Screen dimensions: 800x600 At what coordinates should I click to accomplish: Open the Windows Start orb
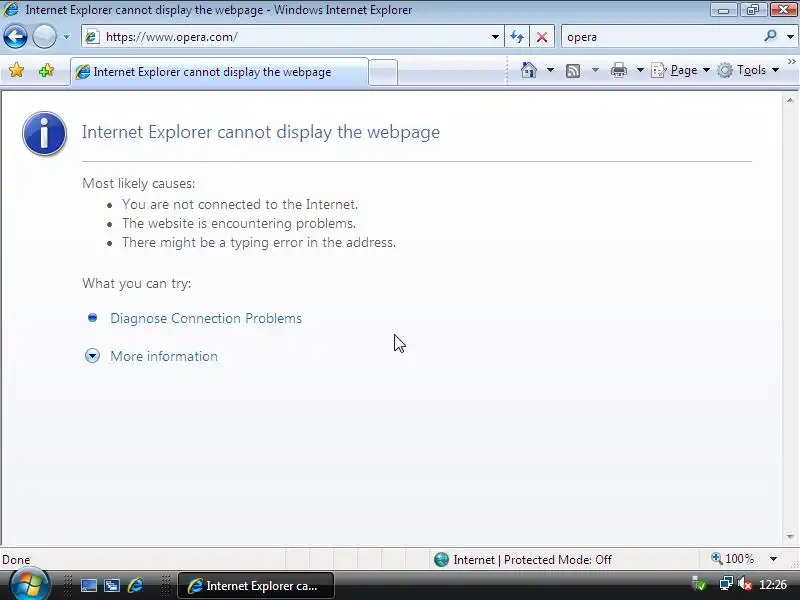(x=28, y=585)
